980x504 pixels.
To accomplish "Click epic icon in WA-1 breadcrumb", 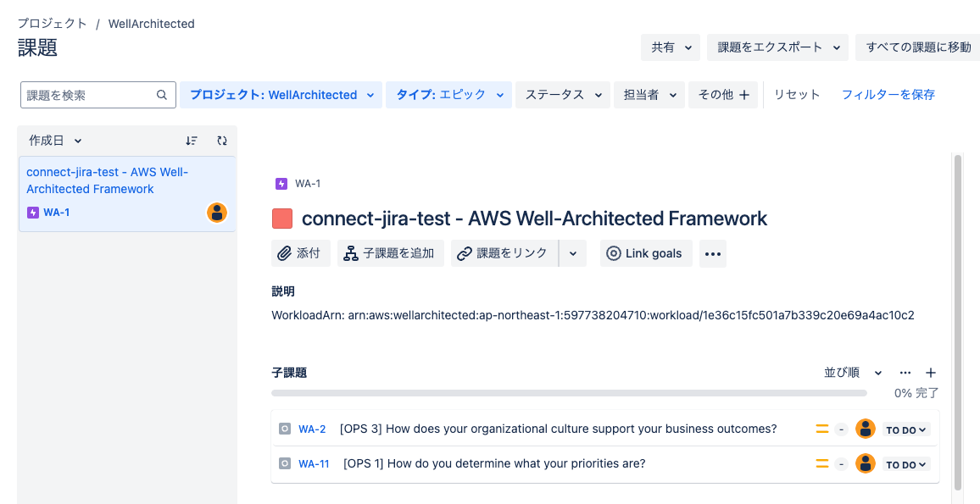I will [x=281, y=184].
